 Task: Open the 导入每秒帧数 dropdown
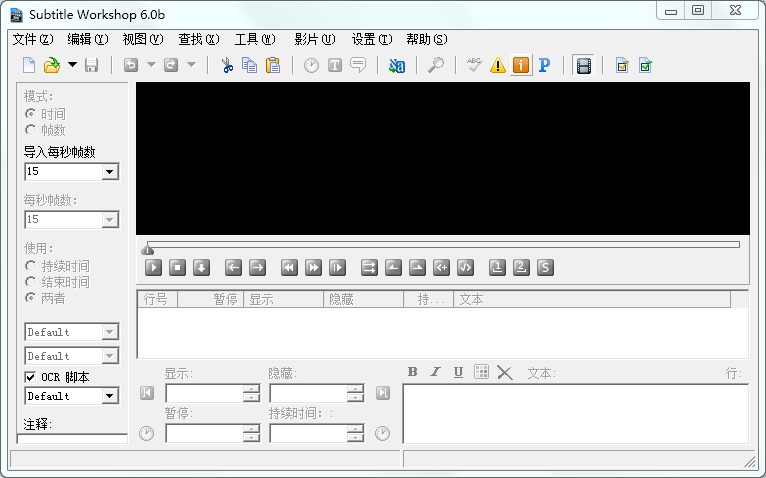(110, 172)
